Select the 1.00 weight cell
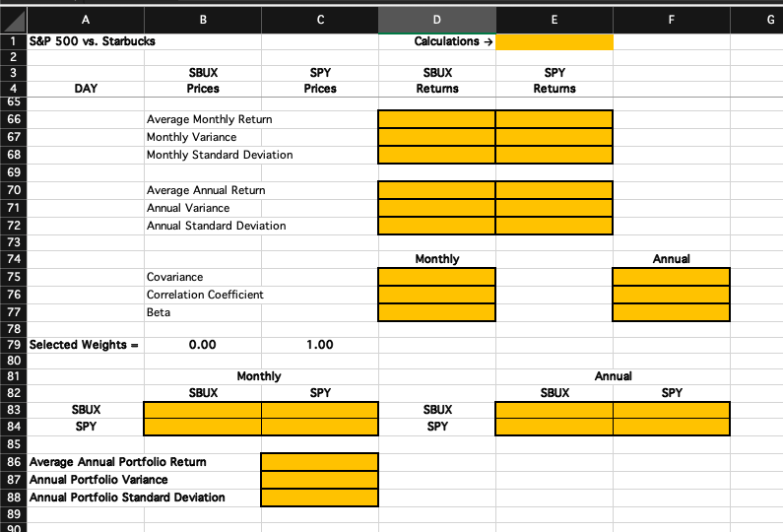Image resolution: width=783 pixels, height=532 pixels. [x=320, y=345]
